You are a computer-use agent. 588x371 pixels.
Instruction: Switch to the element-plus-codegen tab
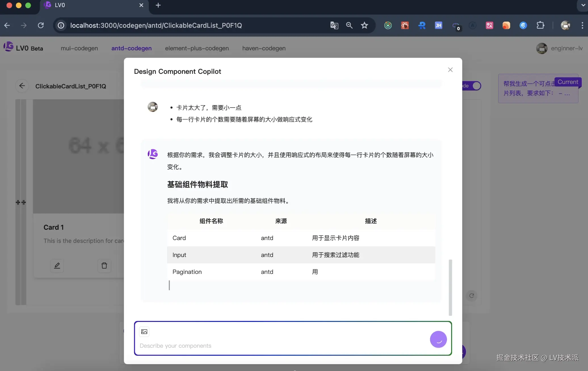point(197,48)
